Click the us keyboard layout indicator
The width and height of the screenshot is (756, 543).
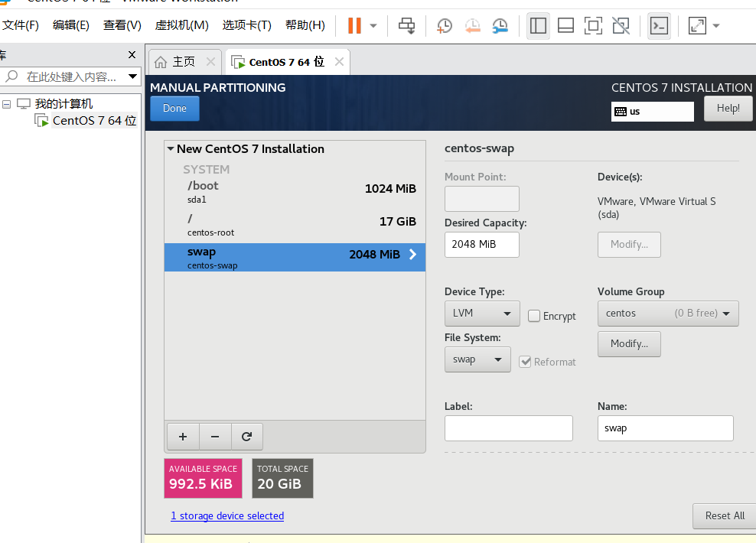653,112
